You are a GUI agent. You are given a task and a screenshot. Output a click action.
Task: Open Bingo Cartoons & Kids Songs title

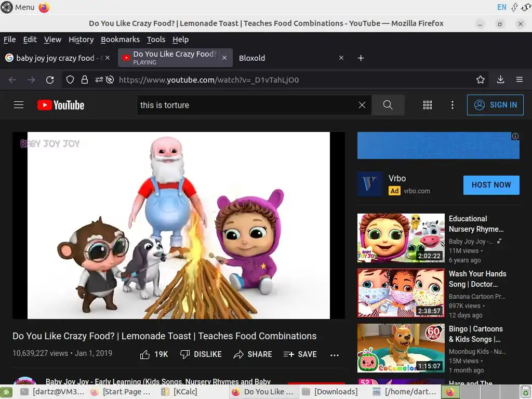tap(476, 334)
